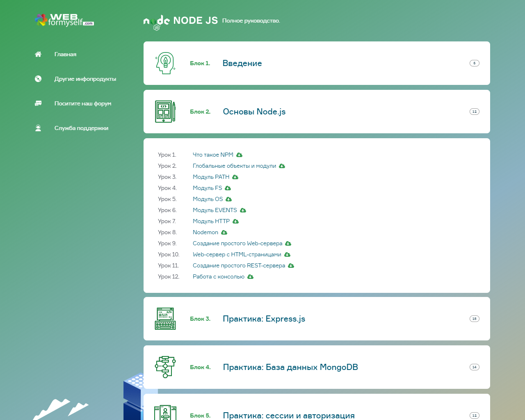
Task: Open lesson Создание простого REST-сервера
Action: click(239, 265)
